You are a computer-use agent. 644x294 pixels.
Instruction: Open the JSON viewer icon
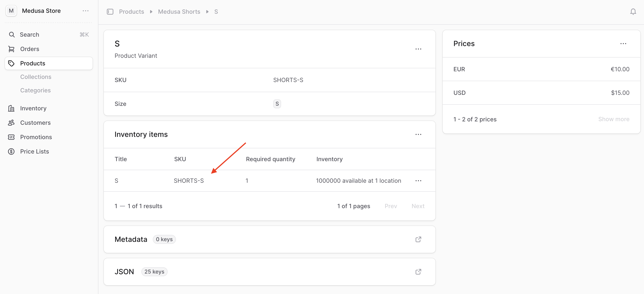click(x=418, y=272)
